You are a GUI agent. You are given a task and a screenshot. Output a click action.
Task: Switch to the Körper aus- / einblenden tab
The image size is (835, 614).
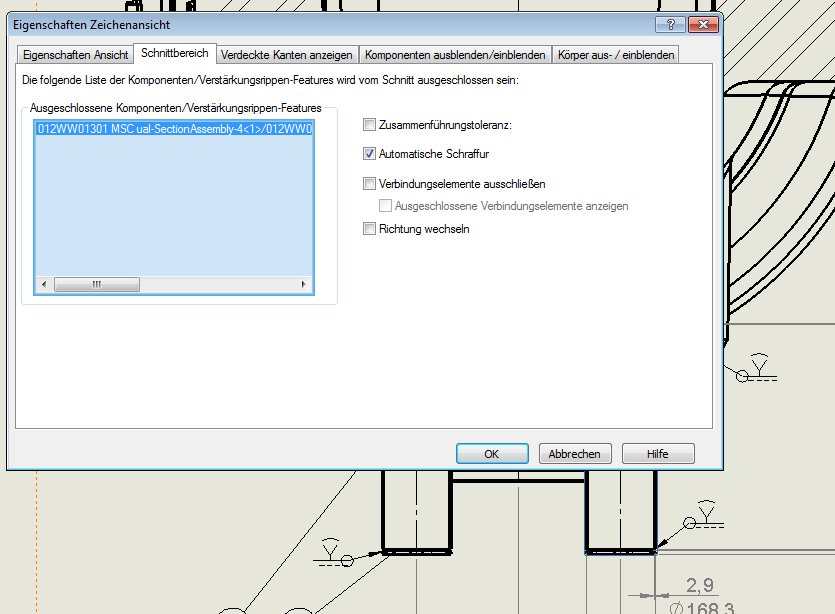[617, 54]
